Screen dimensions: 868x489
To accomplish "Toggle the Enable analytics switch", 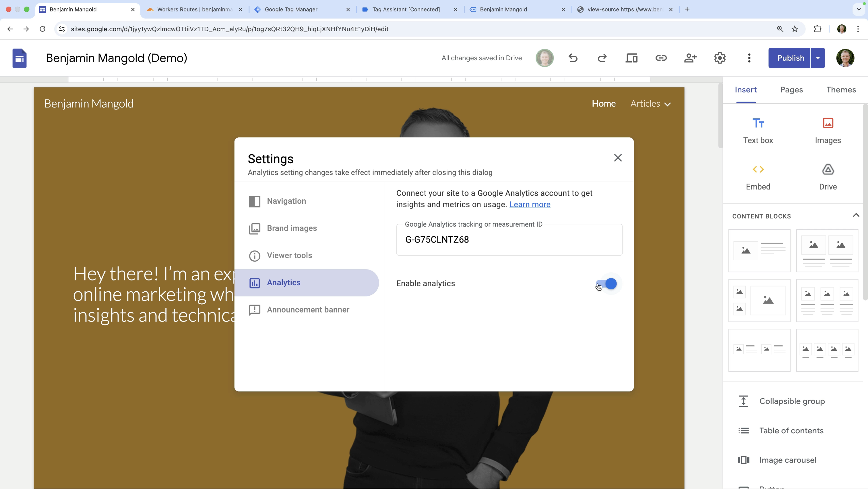I will tap(607, 284).
